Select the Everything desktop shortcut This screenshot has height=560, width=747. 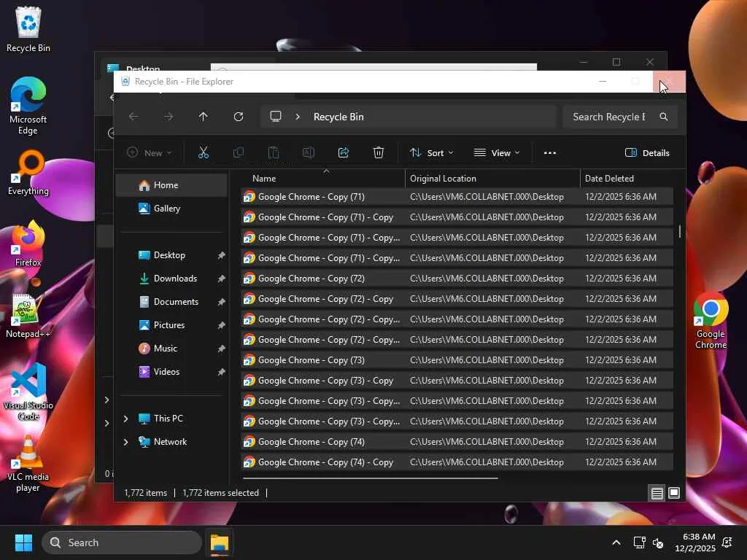tap(28, 172)
